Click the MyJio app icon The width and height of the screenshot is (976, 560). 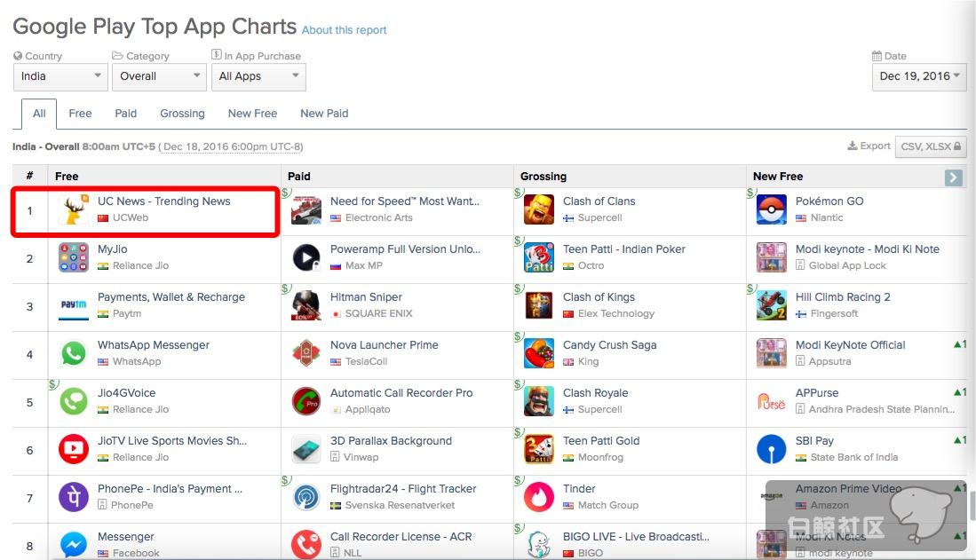click(x=74, y=258)
